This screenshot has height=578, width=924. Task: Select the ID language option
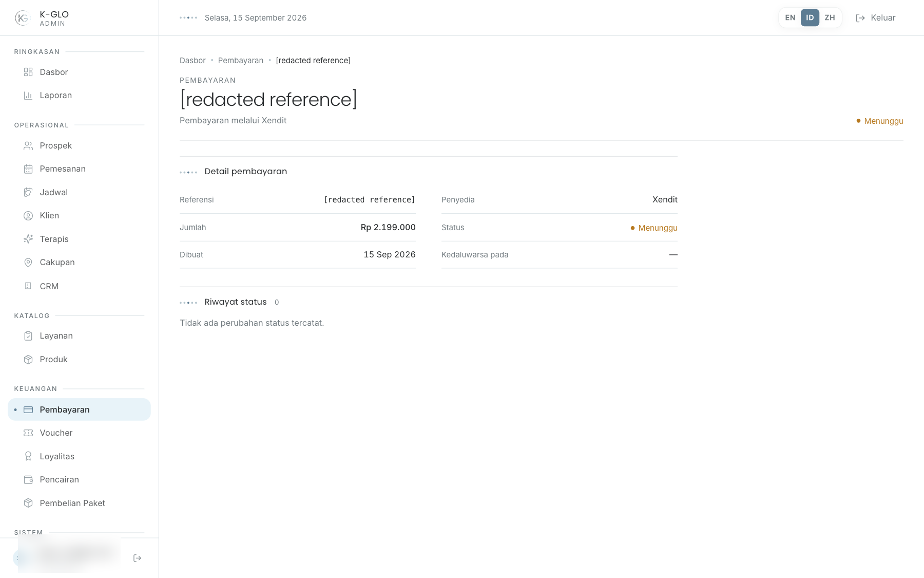coord(810,17)
